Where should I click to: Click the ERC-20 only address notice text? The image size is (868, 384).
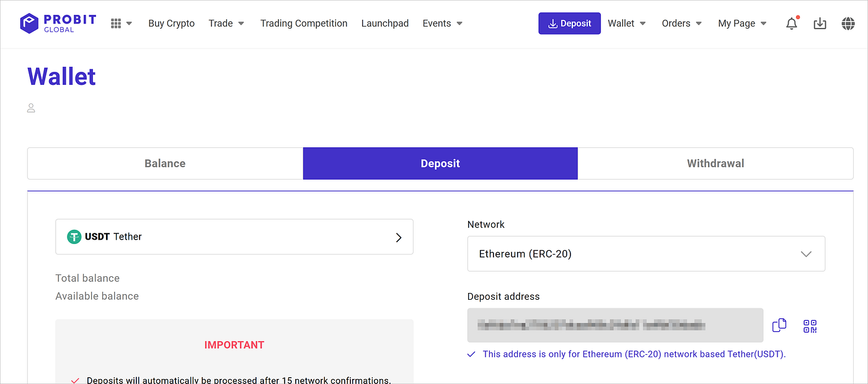pos(634,354)
